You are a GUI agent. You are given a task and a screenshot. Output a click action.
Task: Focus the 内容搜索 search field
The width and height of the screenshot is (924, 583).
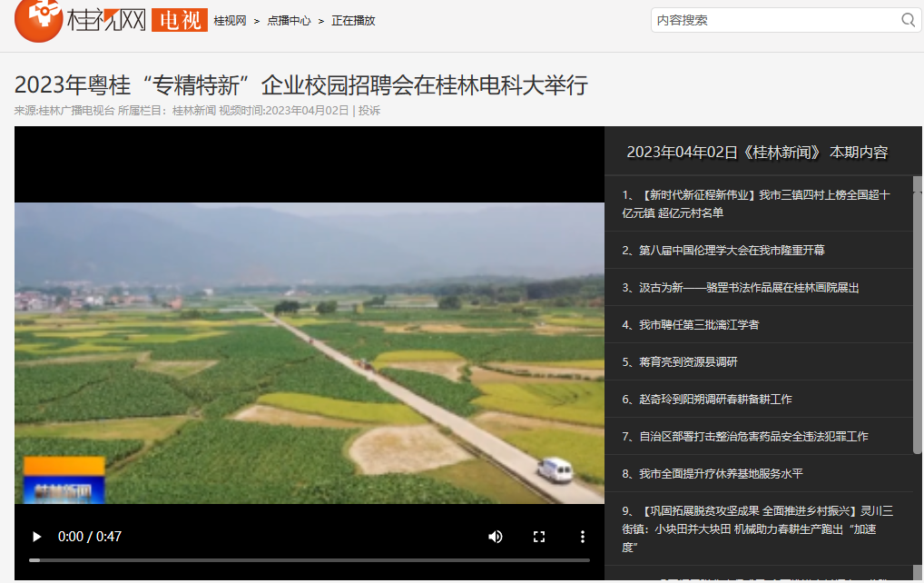tap(777, 20)
